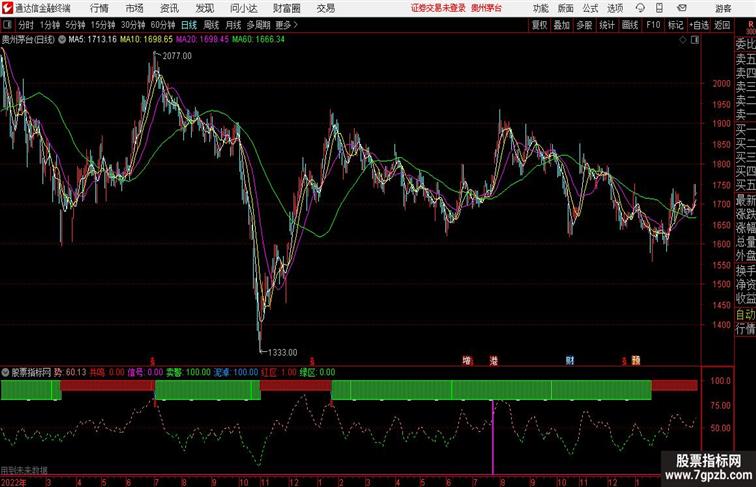The image size is (756, 487).
Task: Open the 画线 drawing tools button
Action: tap(630, 25)
